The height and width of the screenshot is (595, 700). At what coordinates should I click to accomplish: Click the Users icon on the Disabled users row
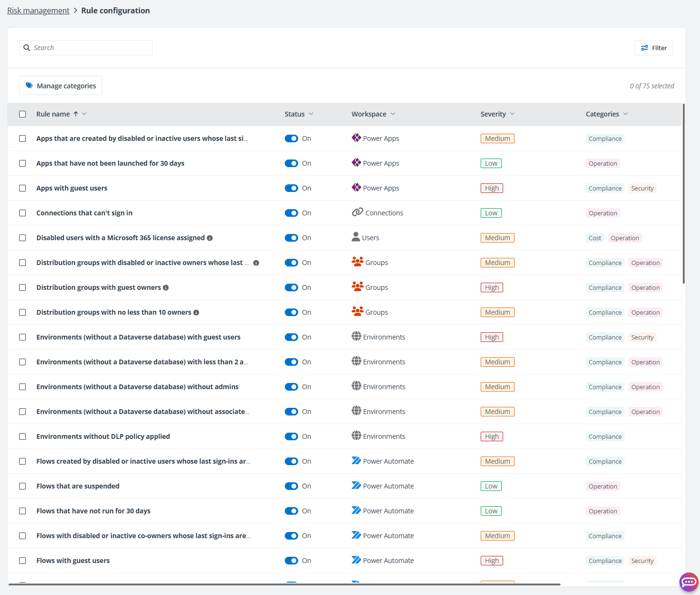(356, 237)
